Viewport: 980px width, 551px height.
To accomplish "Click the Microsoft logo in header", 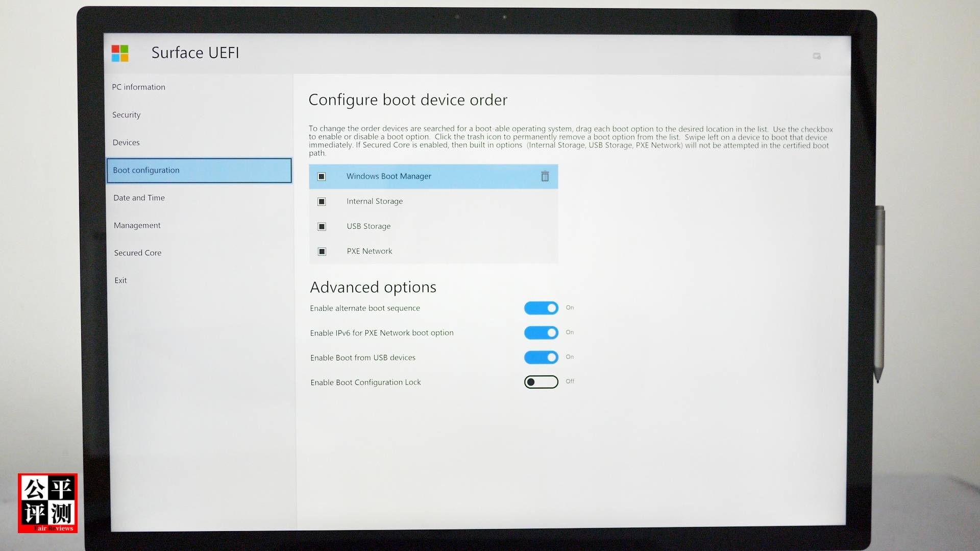I will (120, 53).
